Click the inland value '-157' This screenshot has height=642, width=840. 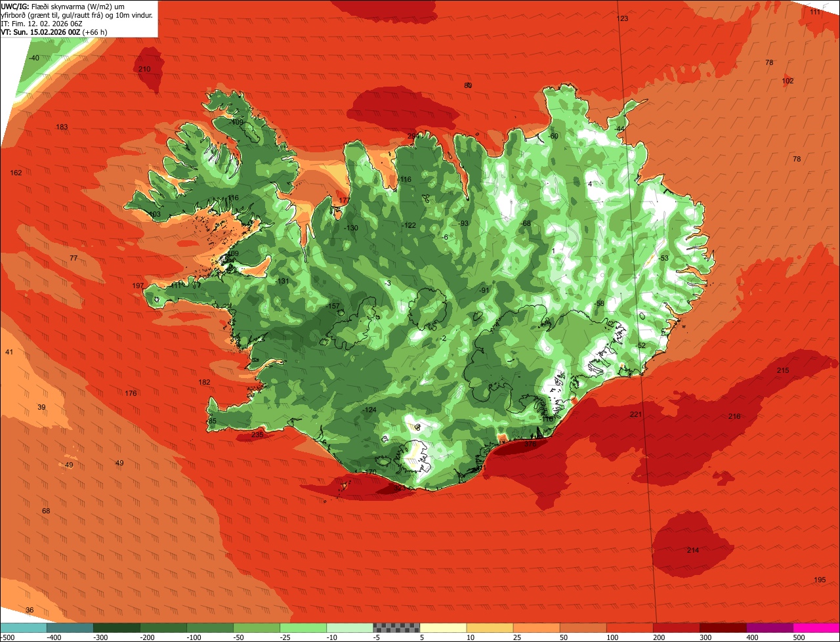(333, 307)
